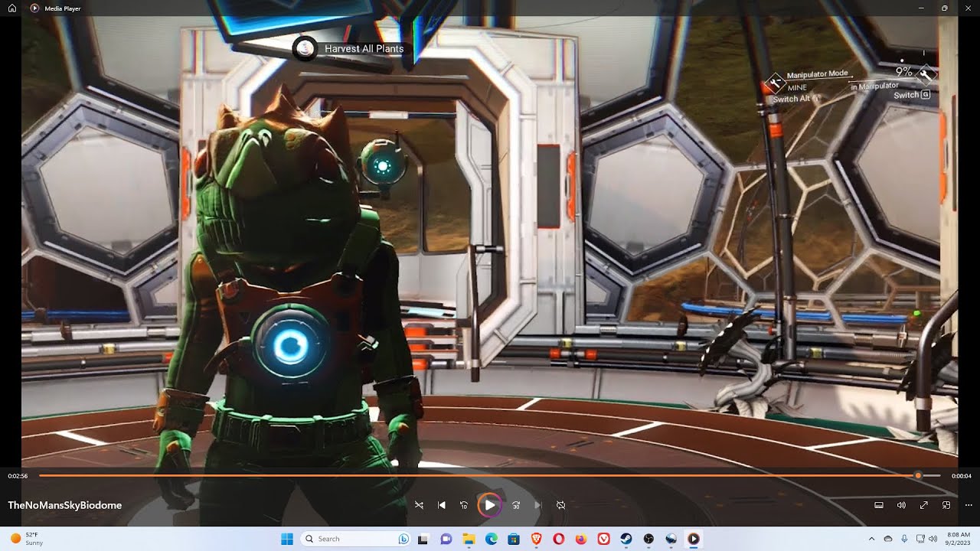Open weather widget showing 52°F Sunny
The height and width of the screenshot is (551, 980).
click(x=27, y=539)
